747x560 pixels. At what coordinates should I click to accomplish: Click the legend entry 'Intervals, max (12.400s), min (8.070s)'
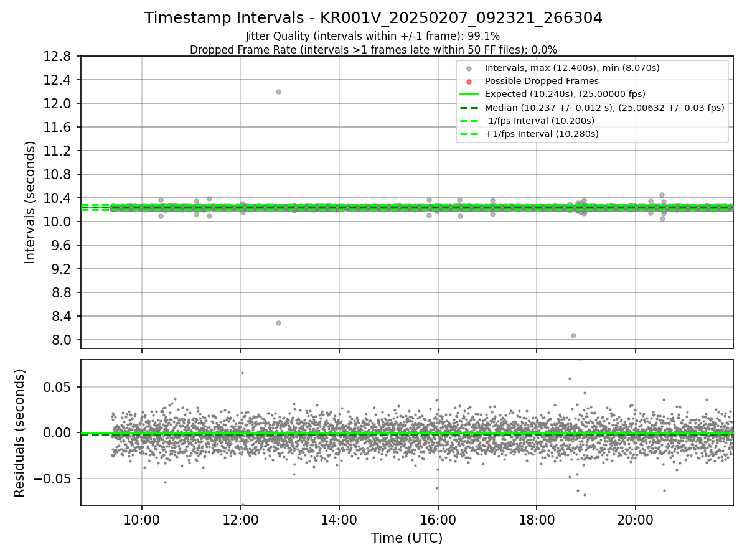pyautogui.click(x=572, y=68)
